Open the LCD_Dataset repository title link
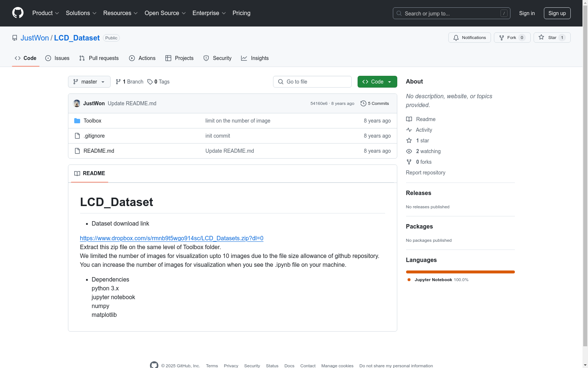 click(x=77, y=38)
